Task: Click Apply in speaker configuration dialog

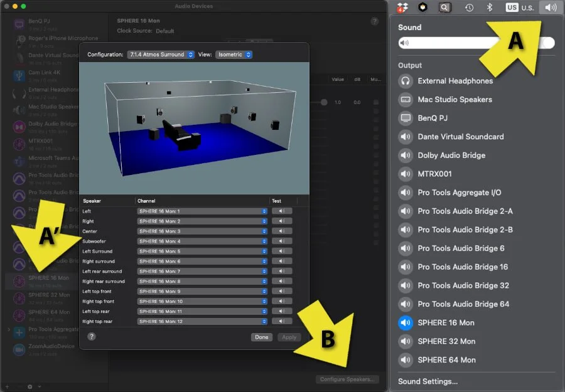Action: tap(289, 337)
